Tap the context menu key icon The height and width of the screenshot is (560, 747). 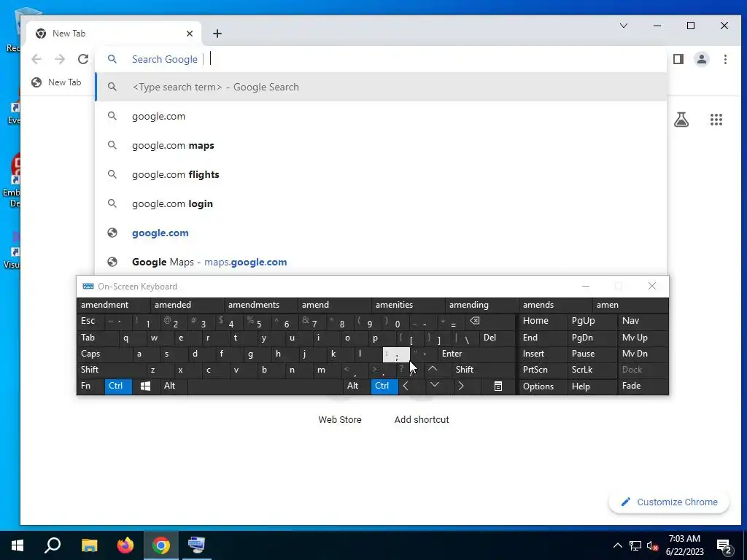pos(498,386)
